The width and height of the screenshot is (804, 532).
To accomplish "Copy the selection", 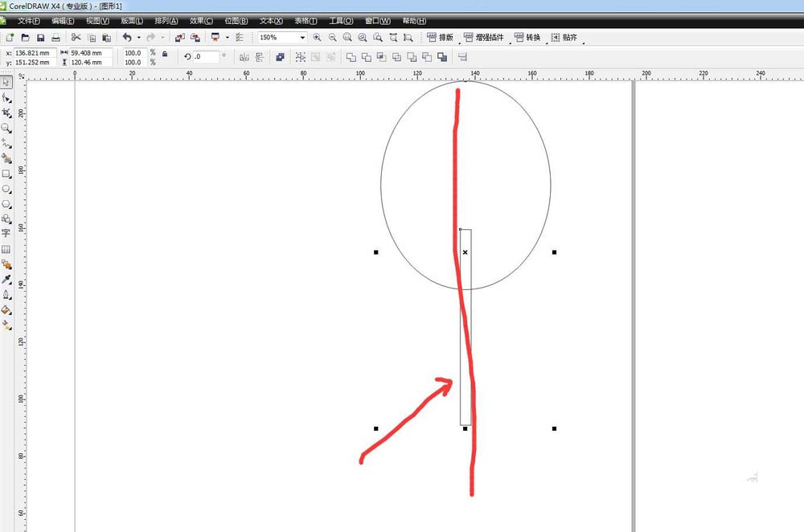I will click(x=92, y=38).
